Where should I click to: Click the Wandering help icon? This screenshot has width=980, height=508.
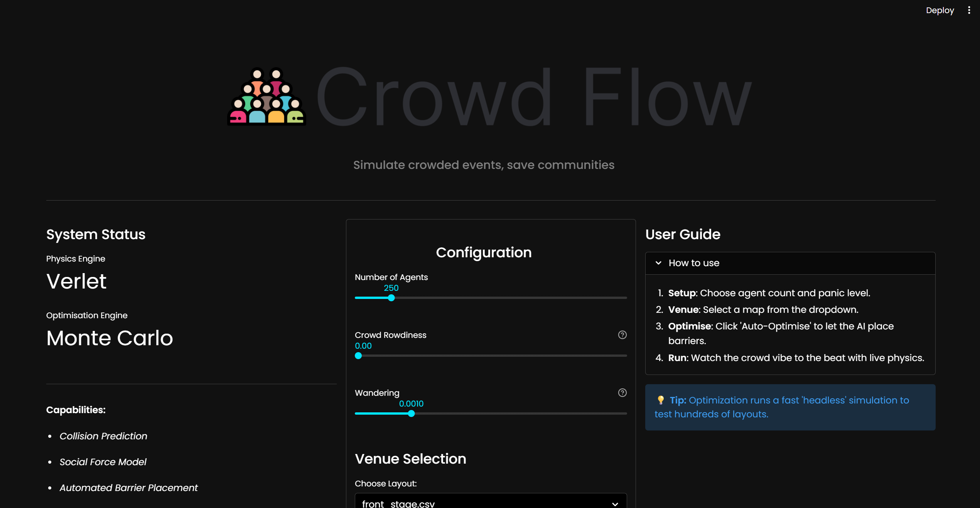(622, 393)
